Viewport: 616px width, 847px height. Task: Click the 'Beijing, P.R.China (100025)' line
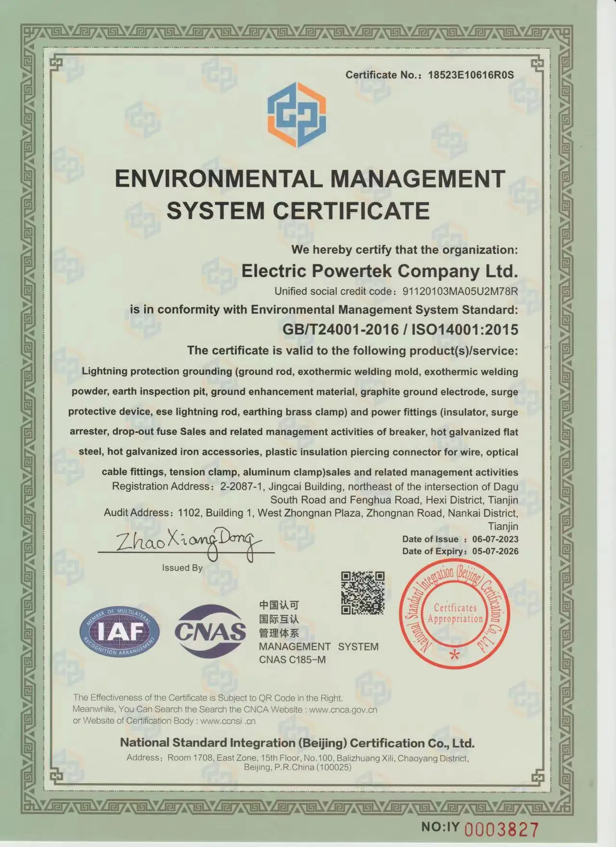coord(297,768)
